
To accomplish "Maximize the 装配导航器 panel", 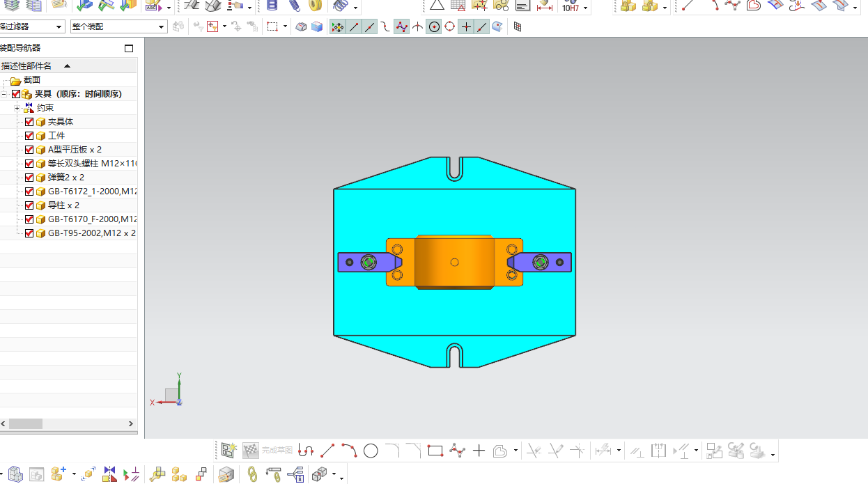I will [128, 48].
